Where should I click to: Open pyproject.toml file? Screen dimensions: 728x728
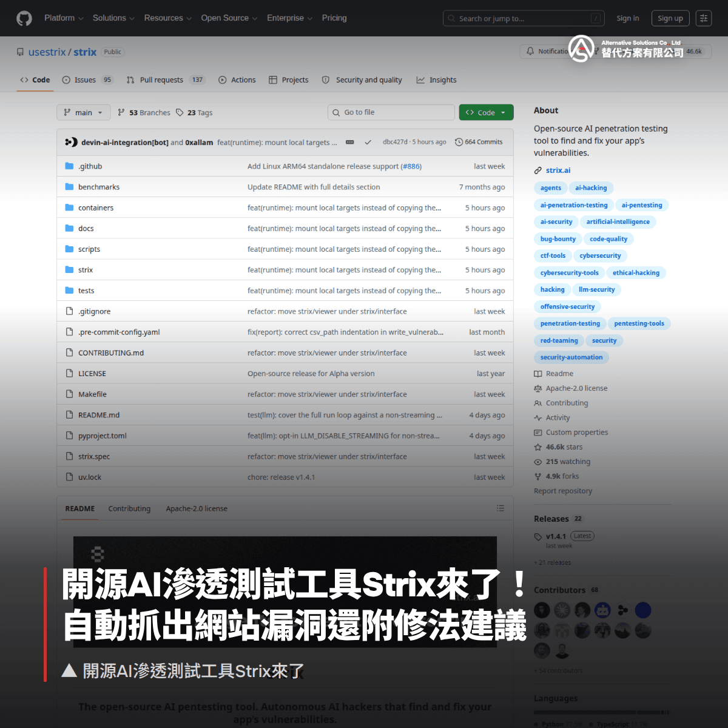(x=103, y=436)
